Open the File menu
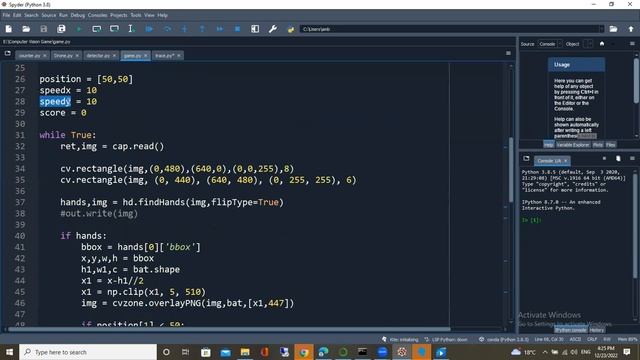The height and width of the screenshot is (360, 640). [x=7, y=15]
